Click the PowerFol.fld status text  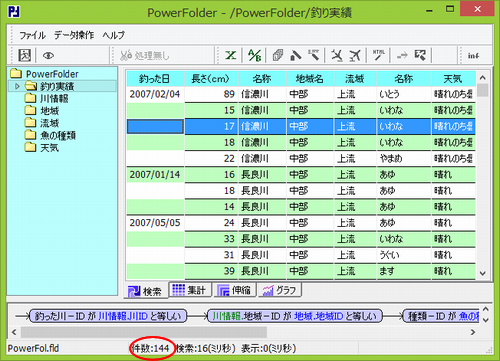click(x=33, y=349)
